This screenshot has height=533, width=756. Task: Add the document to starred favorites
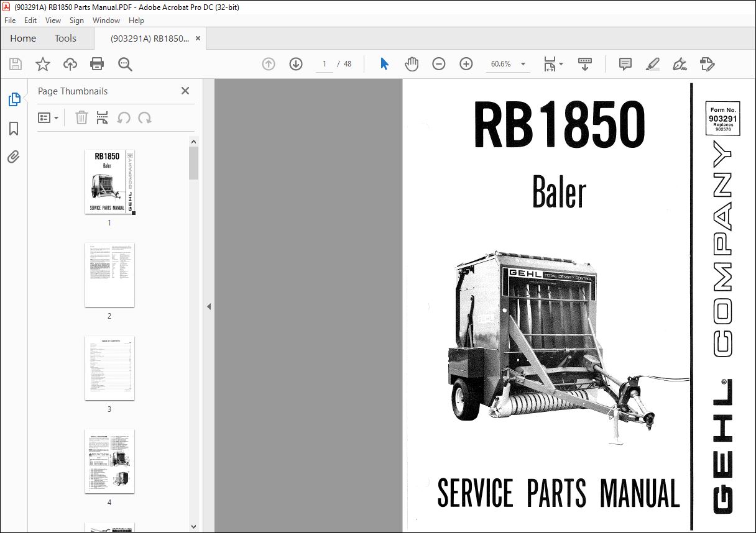tap(43, 64)
